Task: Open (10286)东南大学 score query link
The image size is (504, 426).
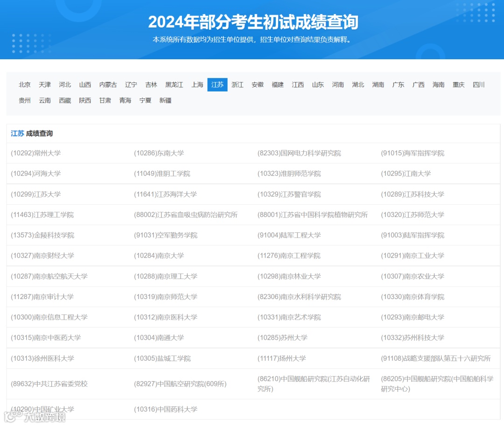Action: click(x=159, y=153)
